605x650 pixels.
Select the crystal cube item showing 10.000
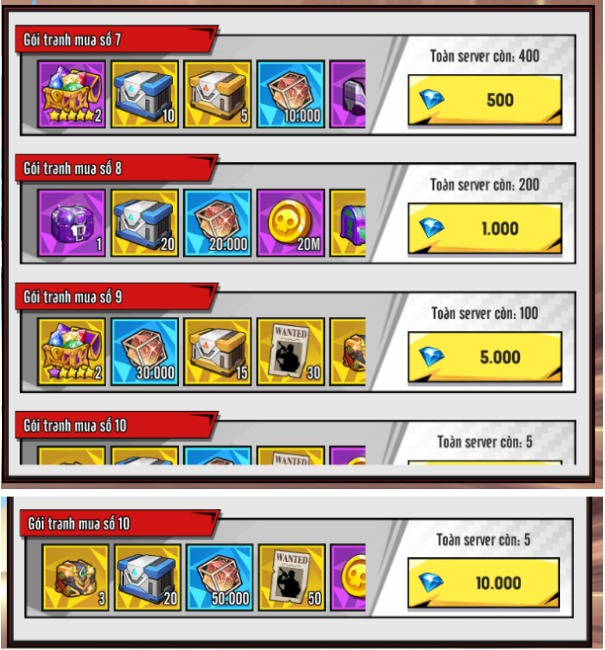[x=291, y=94]
